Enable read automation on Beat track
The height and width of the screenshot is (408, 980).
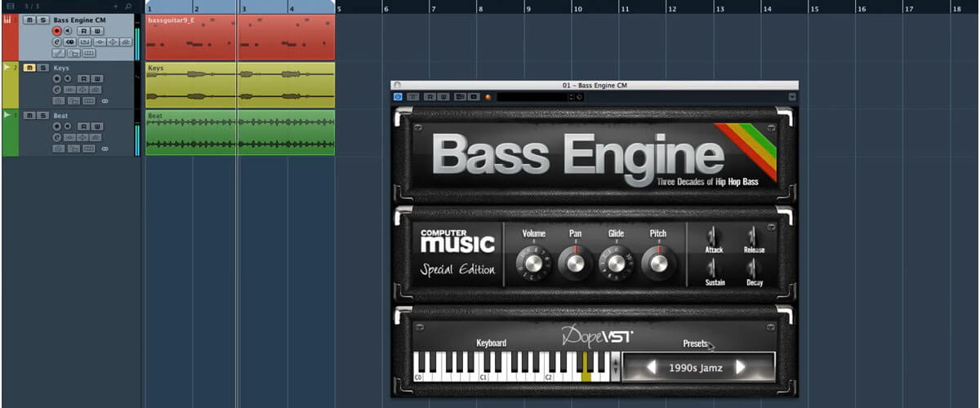(84, 126)
